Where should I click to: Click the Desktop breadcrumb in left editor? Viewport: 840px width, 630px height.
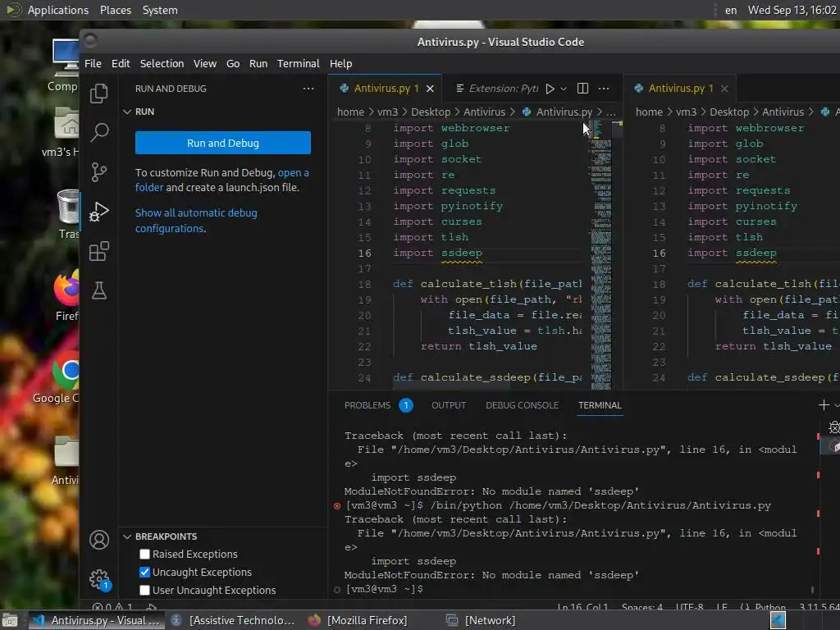pyautogui.click(x=431, y=112)
